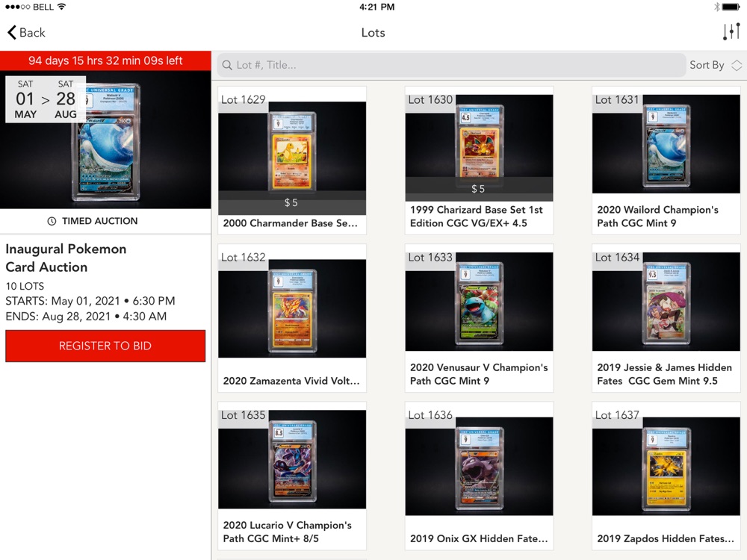Select title '2019 Jessie & James Hidden Fates'

(x=664, y=374)
